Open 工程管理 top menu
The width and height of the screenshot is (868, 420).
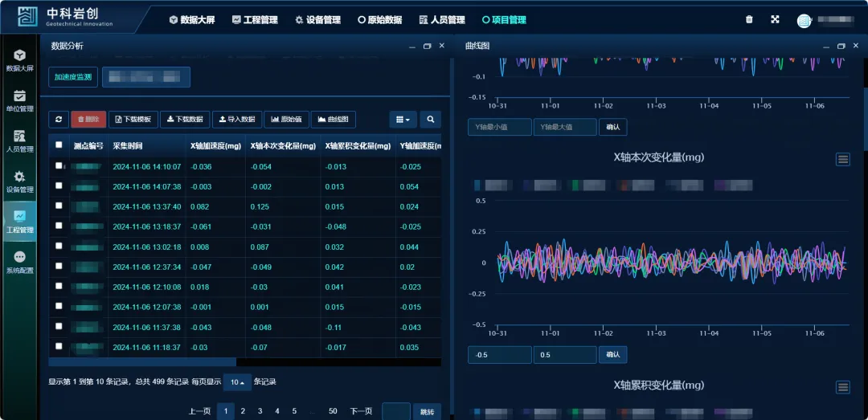(255, 20)
